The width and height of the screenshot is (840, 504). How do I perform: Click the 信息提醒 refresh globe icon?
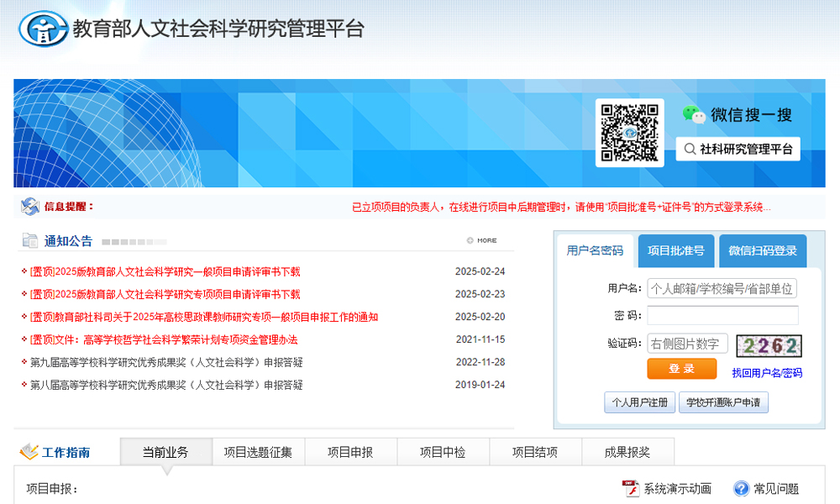pos(30,207)
